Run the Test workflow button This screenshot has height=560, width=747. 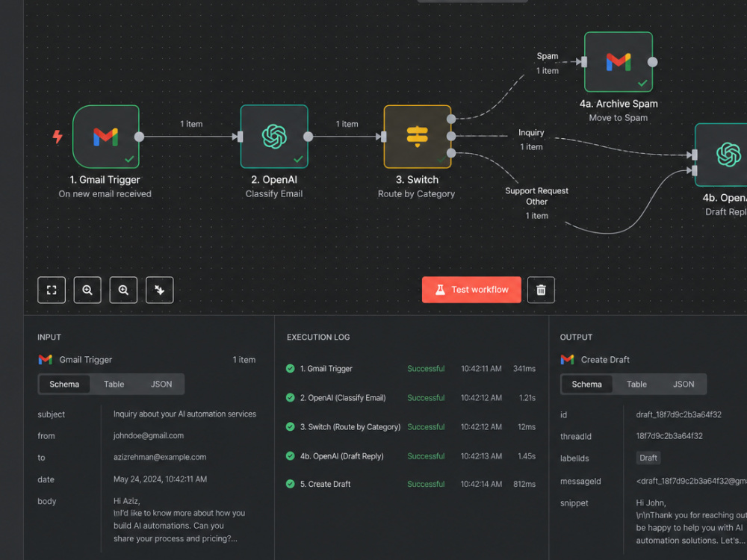pos(471,290)
